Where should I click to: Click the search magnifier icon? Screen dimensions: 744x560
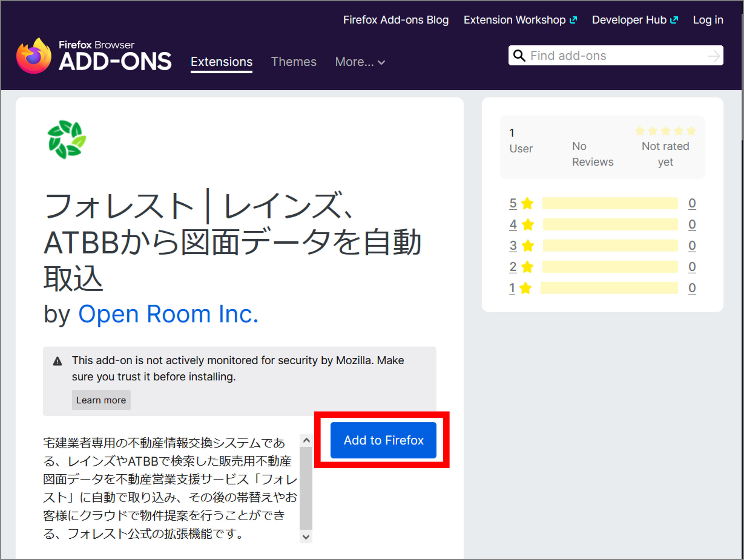tap(519, 55)
